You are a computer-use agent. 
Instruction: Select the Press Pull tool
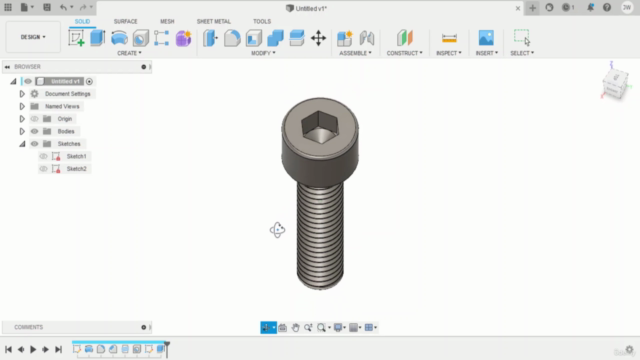point(210,38)
